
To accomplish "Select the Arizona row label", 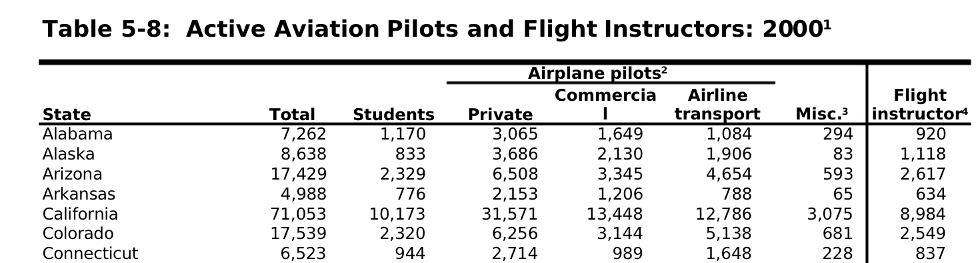I will 72,174.
